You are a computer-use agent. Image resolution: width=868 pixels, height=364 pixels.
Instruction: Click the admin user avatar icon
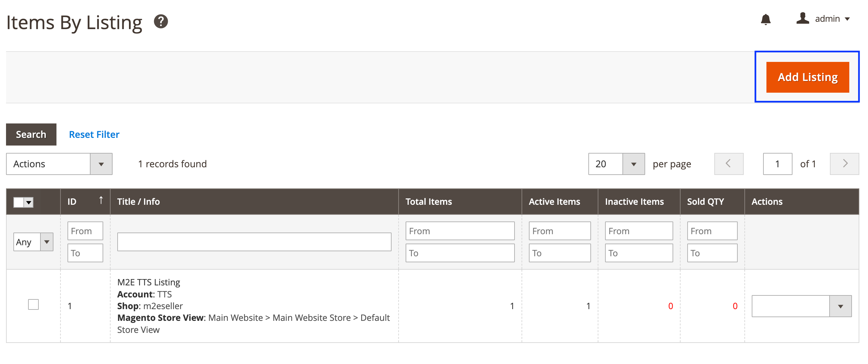pos(802,18)
